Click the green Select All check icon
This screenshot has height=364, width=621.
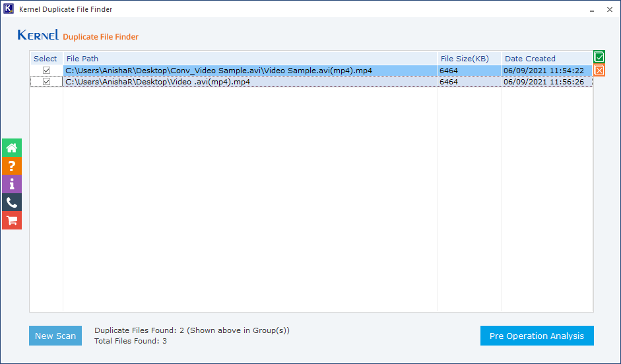point(599,57)
